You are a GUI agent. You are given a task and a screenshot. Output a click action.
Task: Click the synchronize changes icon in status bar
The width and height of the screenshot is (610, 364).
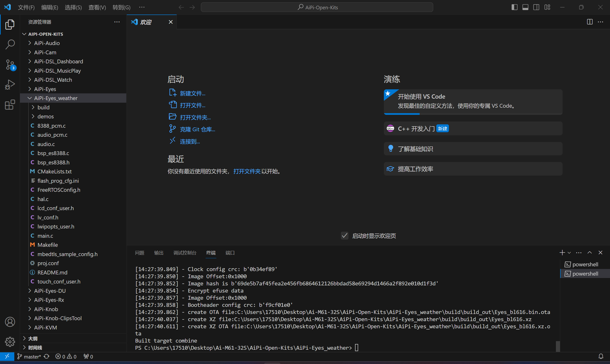tap(47, 356)
